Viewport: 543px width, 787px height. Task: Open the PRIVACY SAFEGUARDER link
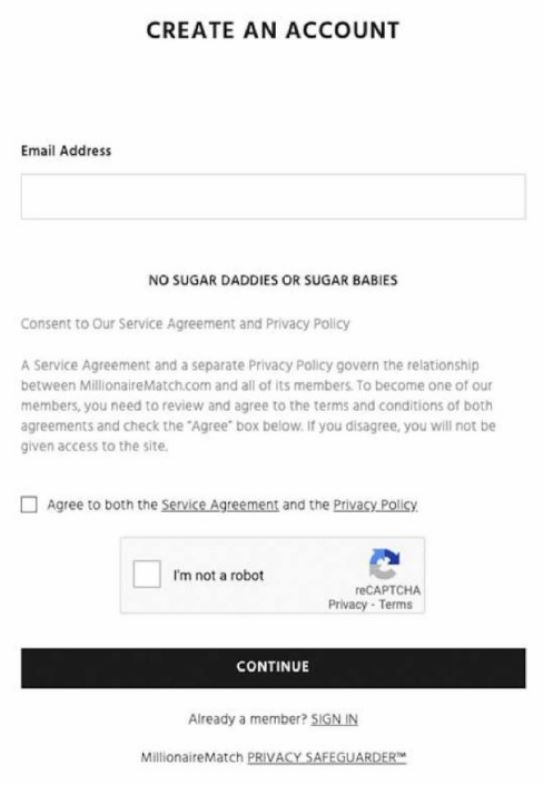327,757
